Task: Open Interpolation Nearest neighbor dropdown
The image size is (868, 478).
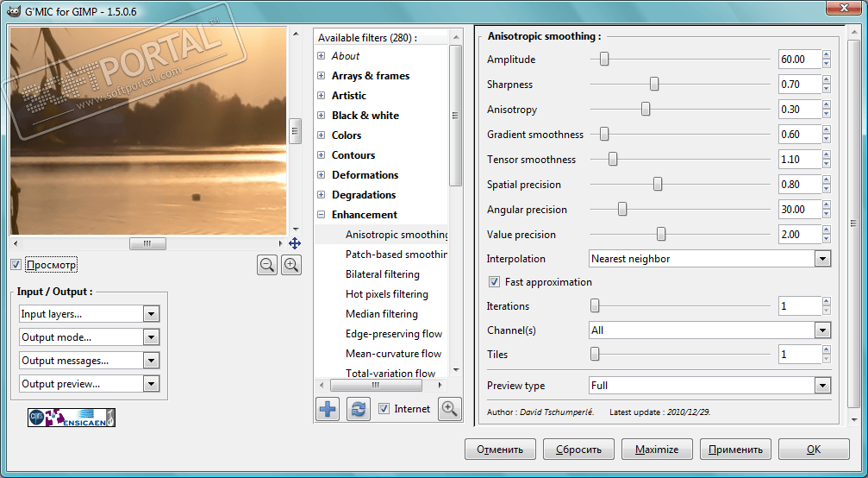Action: coord(709,259)
